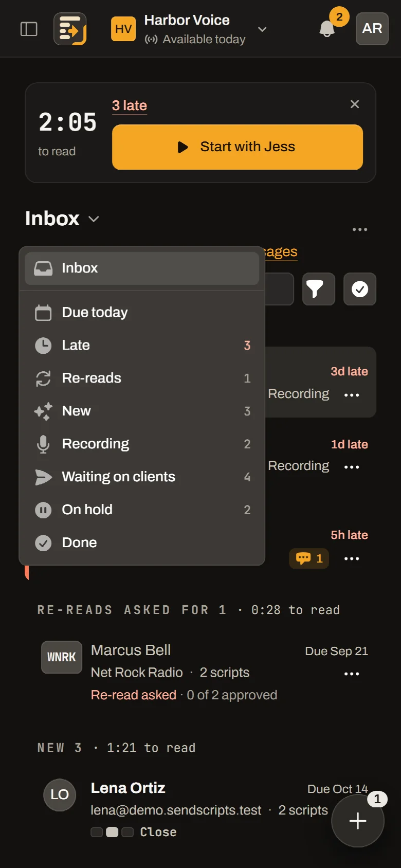Click the microphone icon for Recording
401x868 pixels.
click(x=43, y=444)
